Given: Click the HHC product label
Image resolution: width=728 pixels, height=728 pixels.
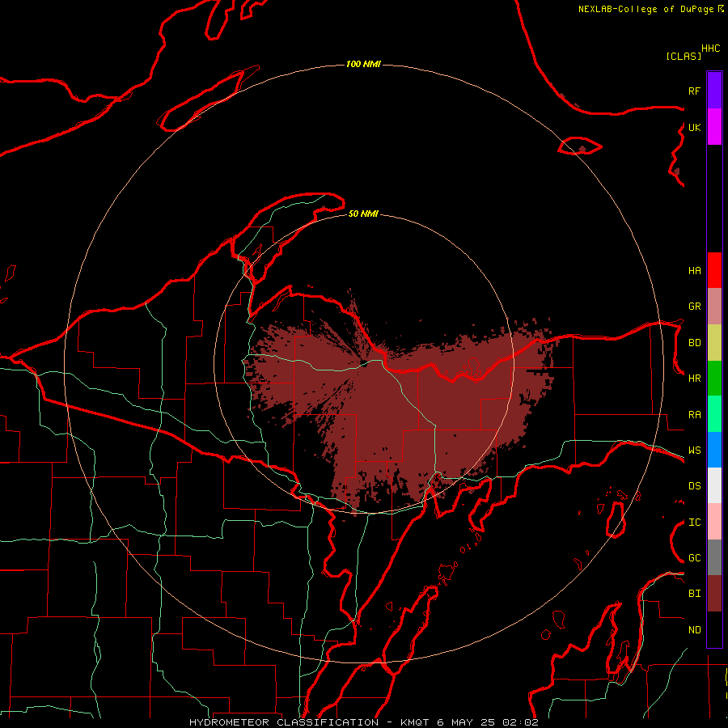Looking at the screenshot, I should [710, 49].
